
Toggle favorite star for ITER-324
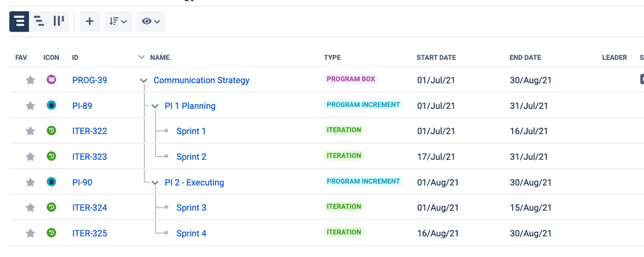30,208
